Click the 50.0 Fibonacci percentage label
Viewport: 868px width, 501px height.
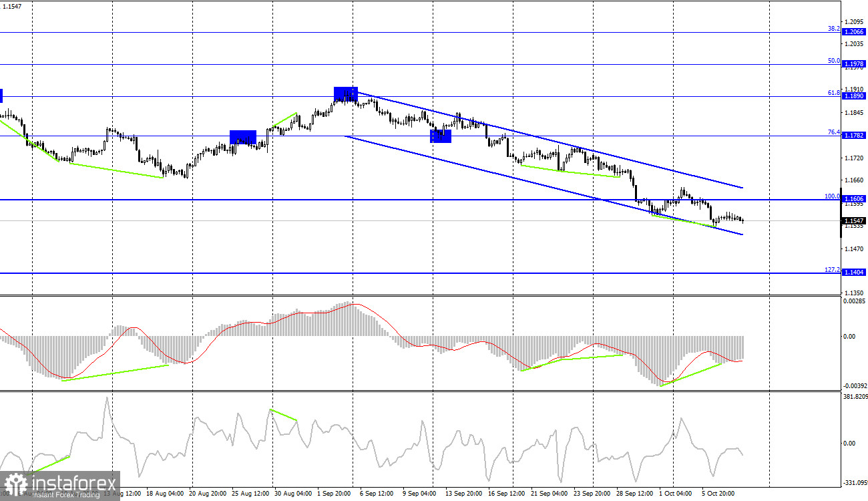833,61
